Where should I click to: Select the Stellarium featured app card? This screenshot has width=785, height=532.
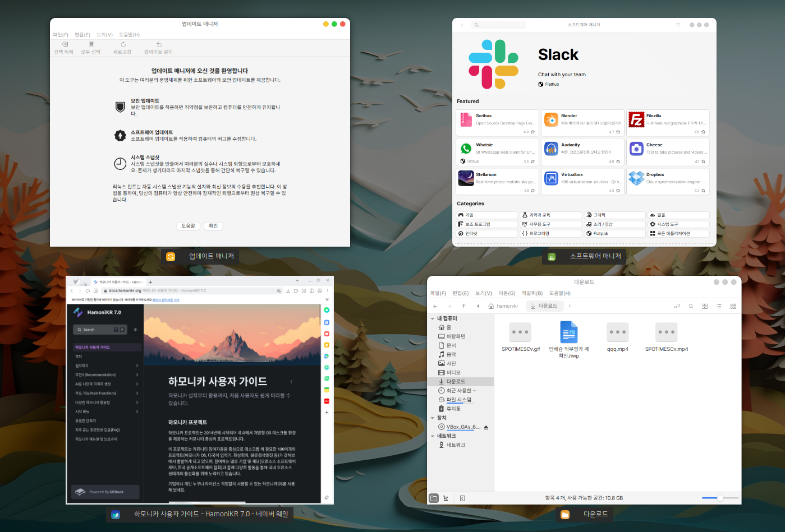click(x=497, y=182)
